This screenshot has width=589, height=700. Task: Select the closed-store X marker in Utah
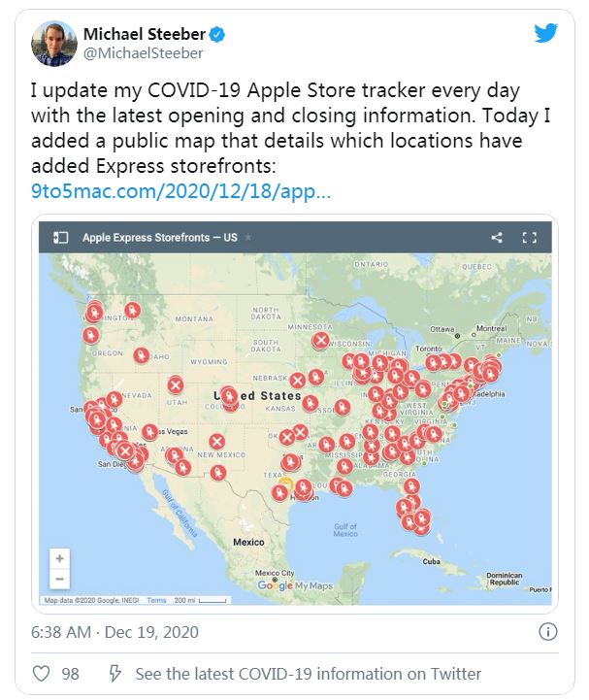[x=176, y=384]
